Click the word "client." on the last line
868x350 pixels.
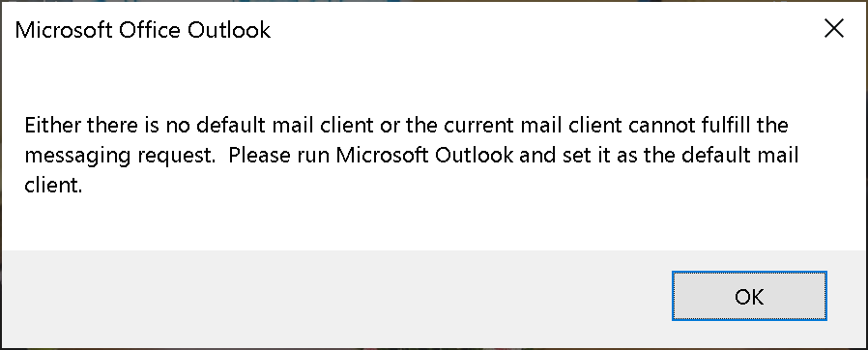point(53,186)
